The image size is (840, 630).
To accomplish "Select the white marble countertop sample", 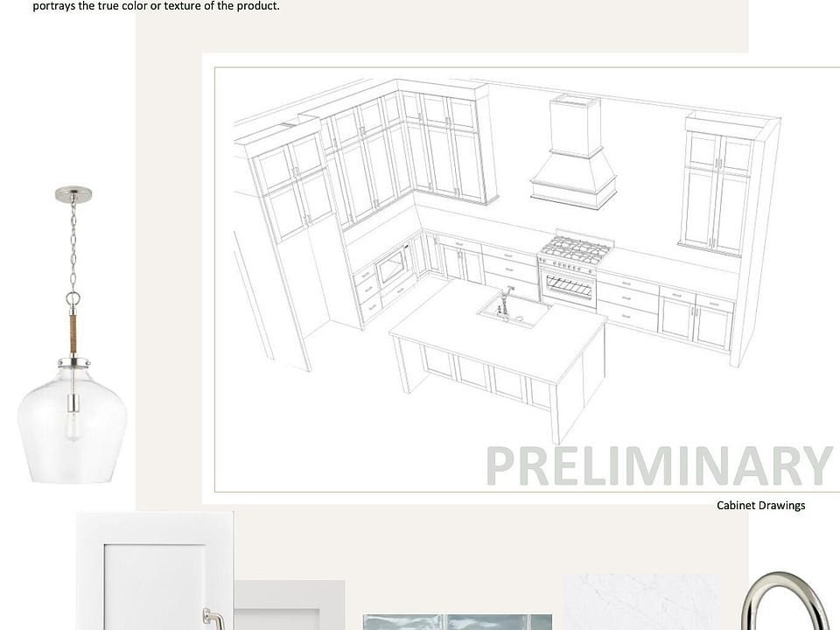I will tap(641, 602).
